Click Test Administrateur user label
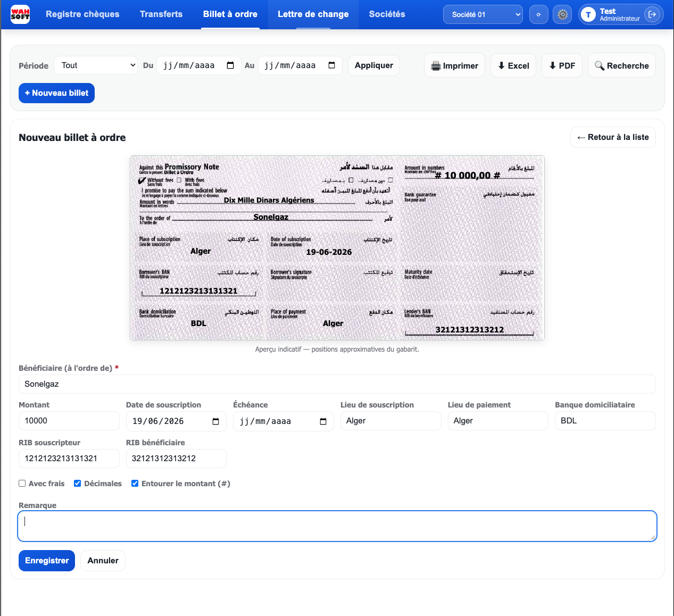The width and height of the screenshot is (674, 616). coord(620,14)
